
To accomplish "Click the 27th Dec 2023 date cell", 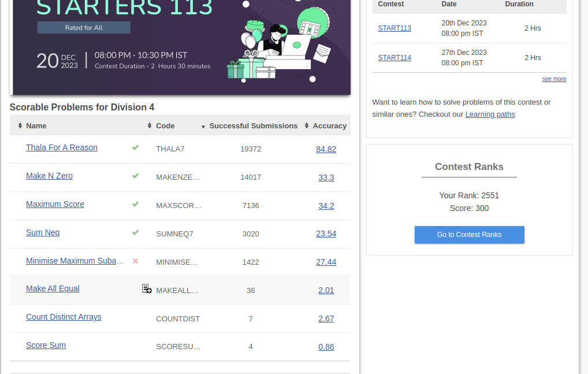I will [x=464, y=53].
